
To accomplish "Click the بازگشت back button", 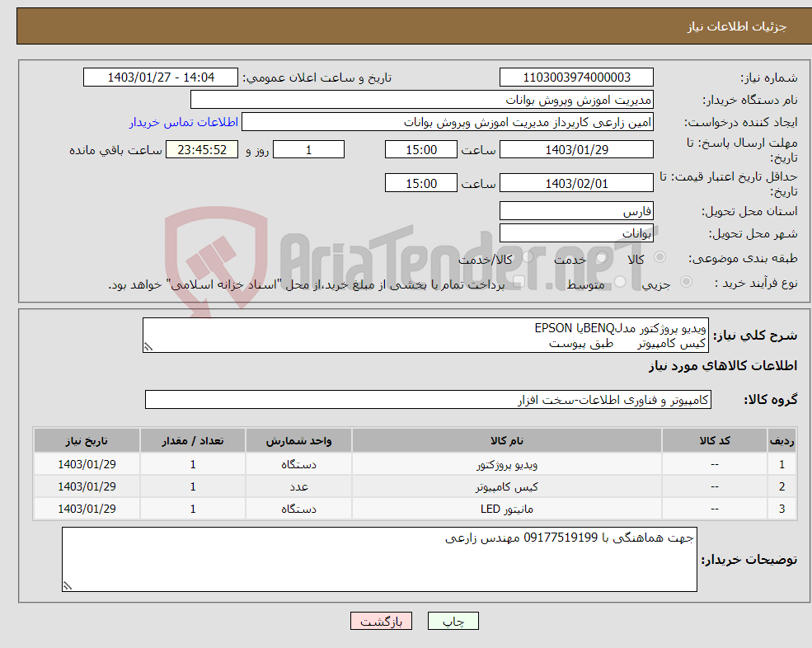I will [381, 621].
